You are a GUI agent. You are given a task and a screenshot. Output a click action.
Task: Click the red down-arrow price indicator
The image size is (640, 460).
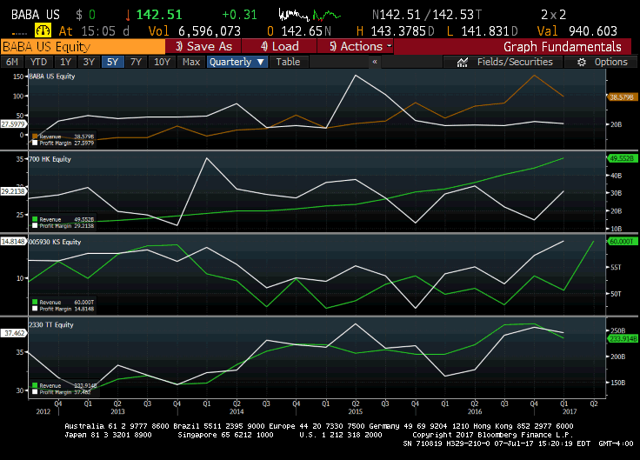point(128,15)
